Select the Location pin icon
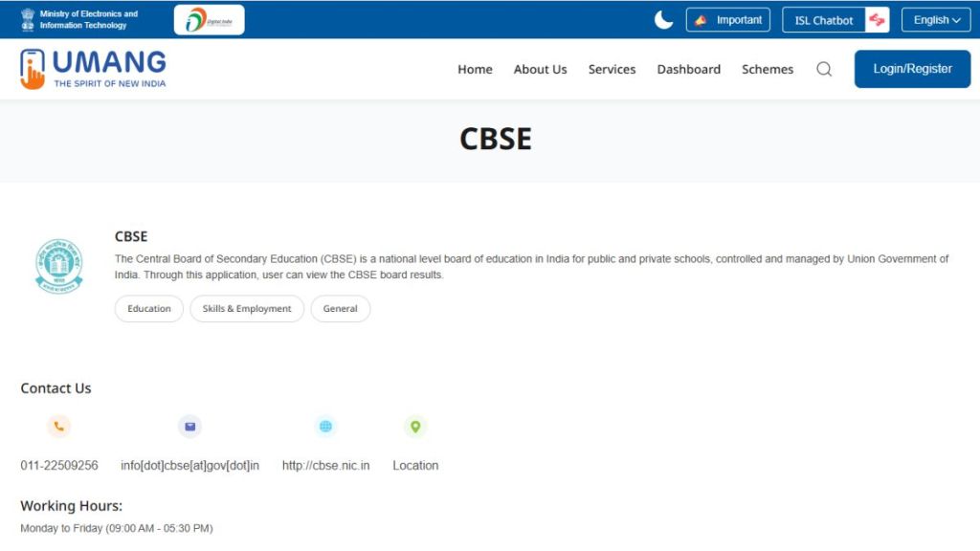 tap(414, 427)
